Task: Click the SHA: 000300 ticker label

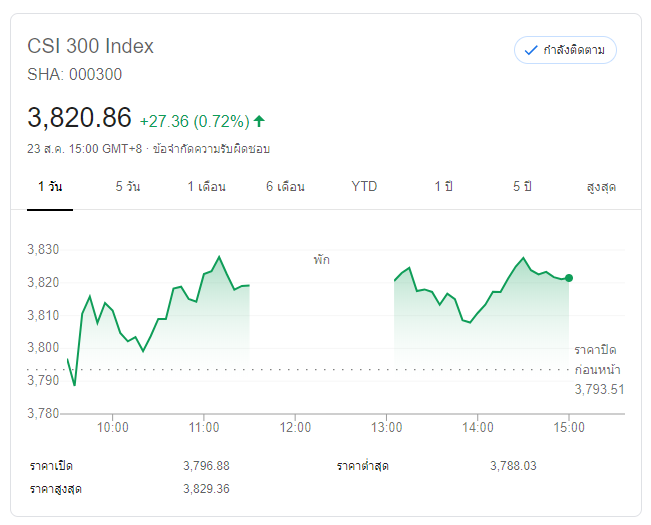Action: coord(75,74)
